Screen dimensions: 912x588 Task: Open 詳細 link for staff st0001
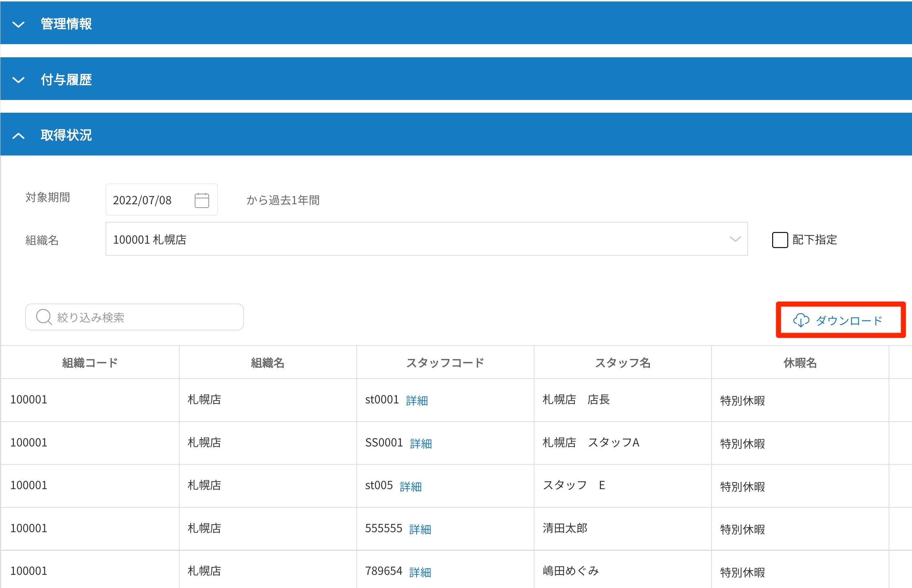point(417,401)
